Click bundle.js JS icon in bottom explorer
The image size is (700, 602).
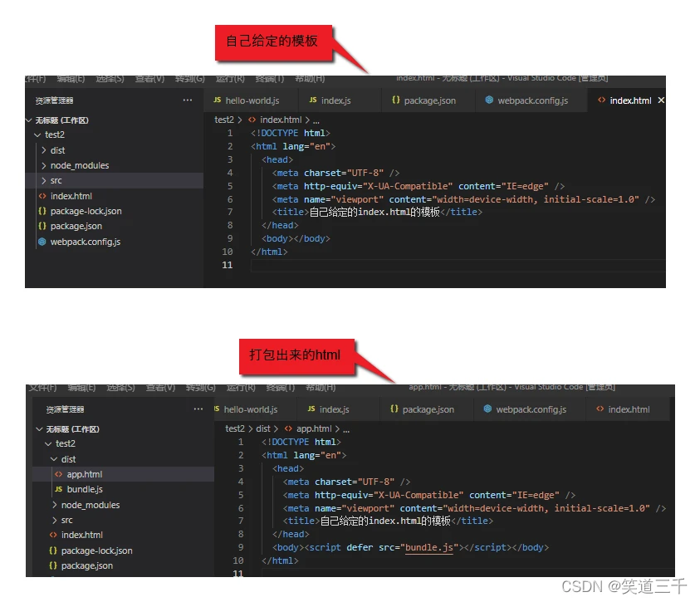click(58, 489)
